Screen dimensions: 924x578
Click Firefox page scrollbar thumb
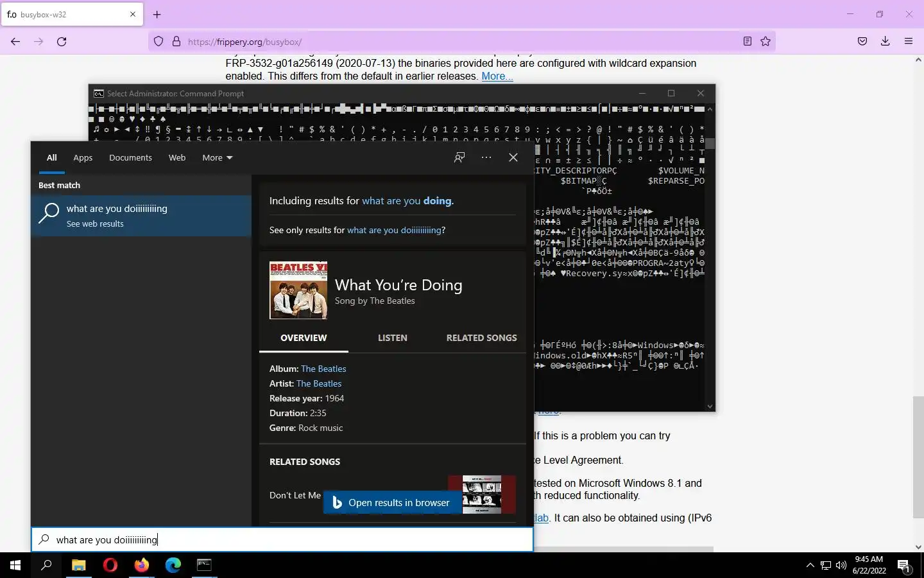click(x=918, y=457)
